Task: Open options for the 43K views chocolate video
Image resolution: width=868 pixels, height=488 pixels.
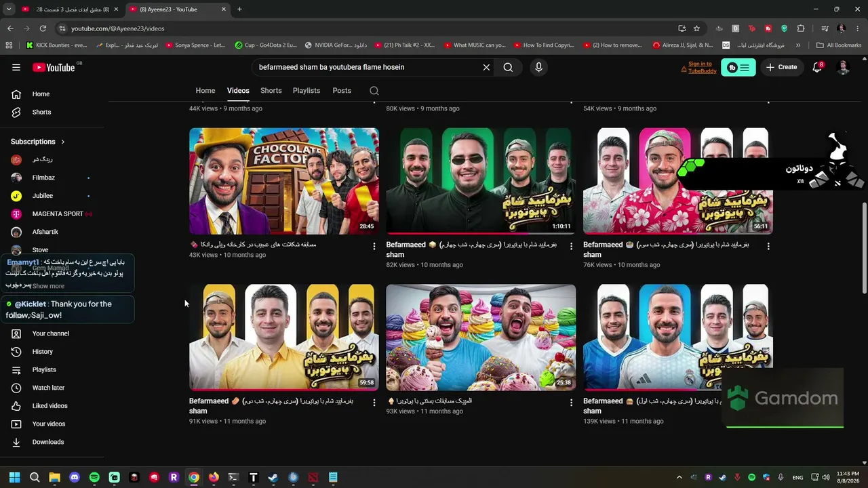Action: pos(374,246)
